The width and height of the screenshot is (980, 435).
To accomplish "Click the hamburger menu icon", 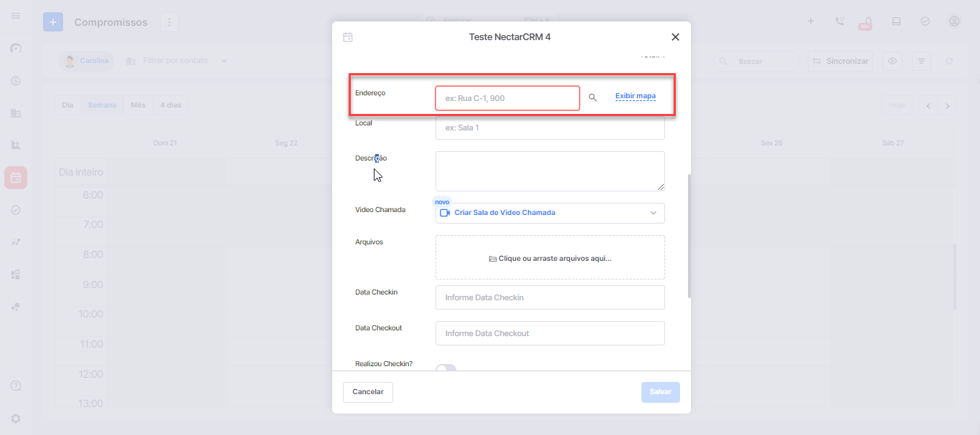I will (16, 16).
